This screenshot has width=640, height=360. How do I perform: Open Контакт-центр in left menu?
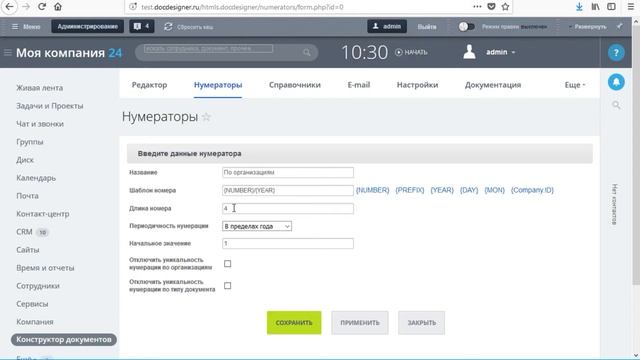coord(43,214)
